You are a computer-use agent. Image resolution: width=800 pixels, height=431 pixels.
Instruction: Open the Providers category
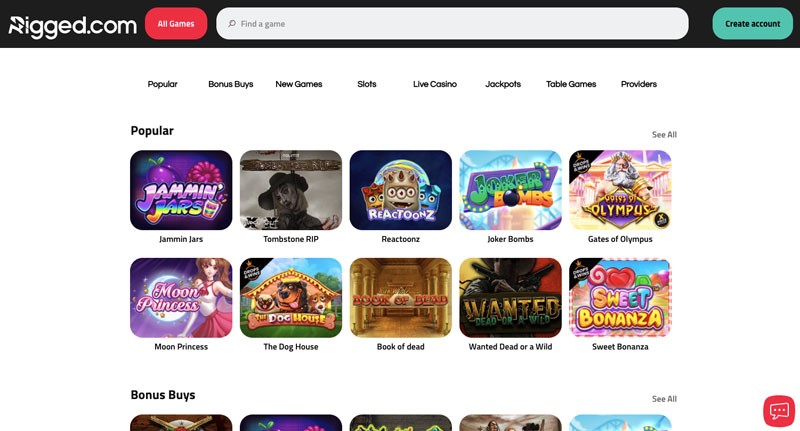click(x=639, y=84)
